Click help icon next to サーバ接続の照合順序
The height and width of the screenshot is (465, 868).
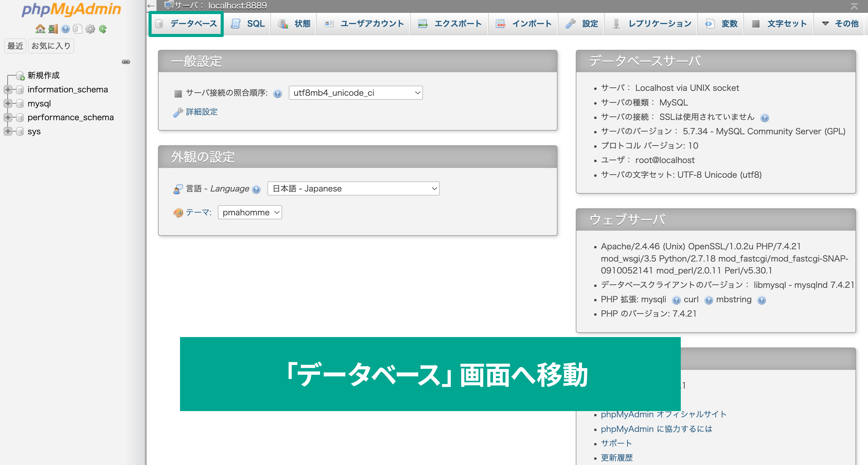(x=277, y=93)
